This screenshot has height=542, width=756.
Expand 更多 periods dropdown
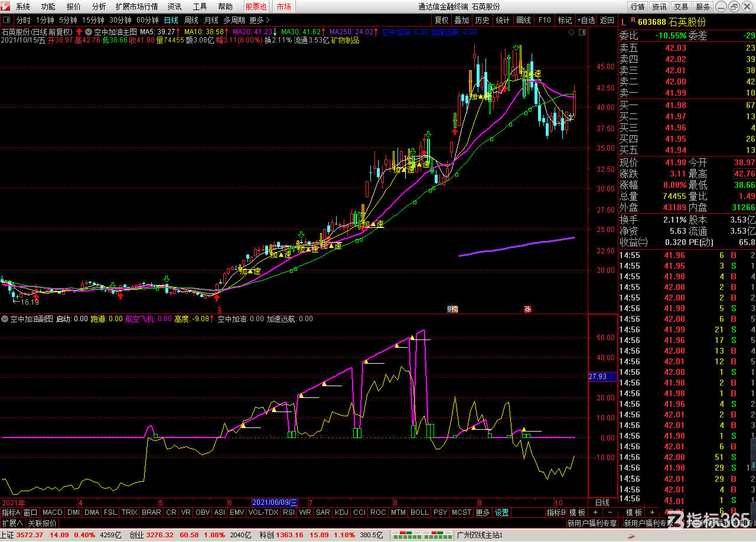259,20
